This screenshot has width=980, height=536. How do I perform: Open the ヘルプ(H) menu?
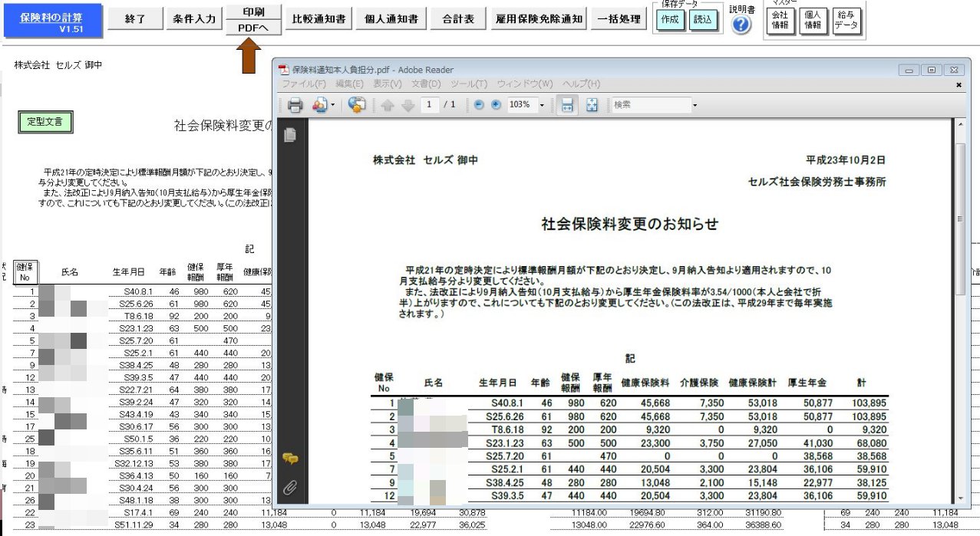581,84
